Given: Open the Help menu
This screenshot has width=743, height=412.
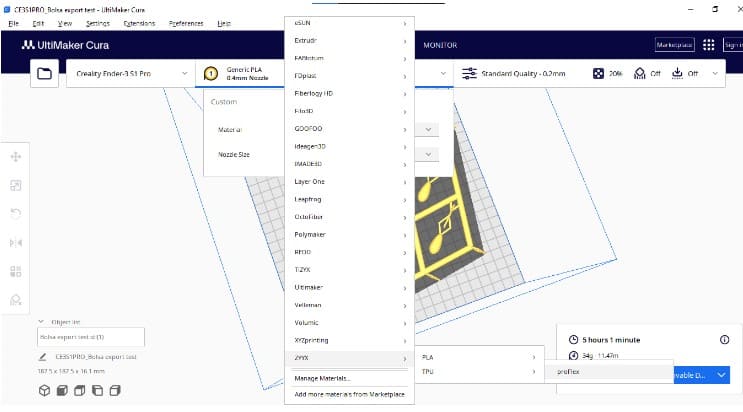Looking at the screenshot, I should click(224, 23).
